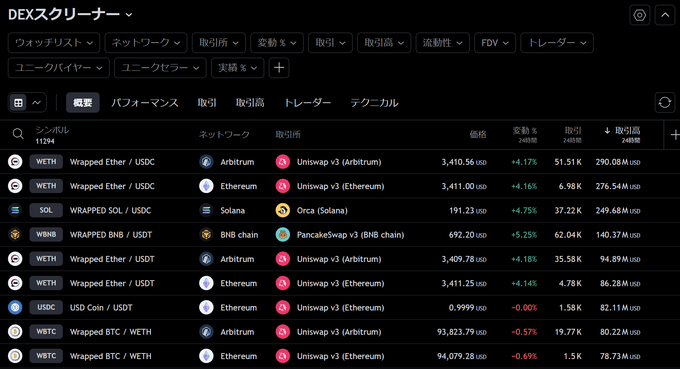Open the 取引所 filter dropdown
680x369 pixels.
click(219, 42)
